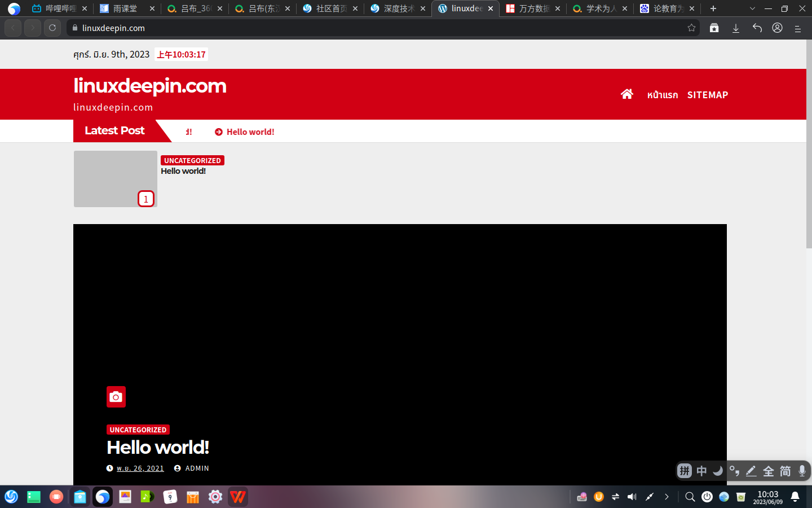The width and height of the screenshot is (812, 508).
Task: Switch to the 社区首页 tab
Action: coord(330,8)
